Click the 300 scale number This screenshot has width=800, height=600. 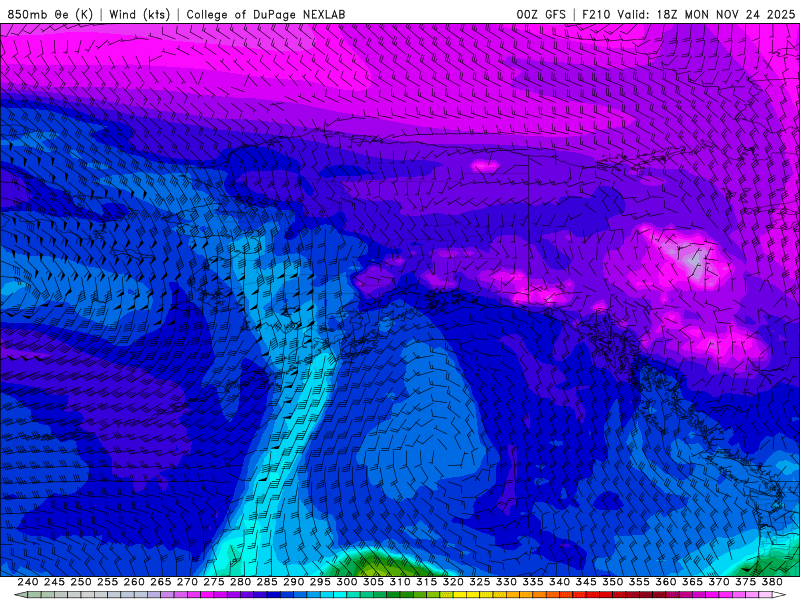pos(346,582)
